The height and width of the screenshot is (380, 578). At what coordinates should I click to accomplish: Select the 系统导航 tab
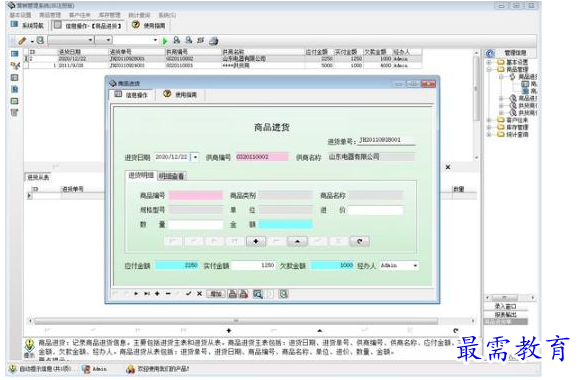click(x=27, y=25)
